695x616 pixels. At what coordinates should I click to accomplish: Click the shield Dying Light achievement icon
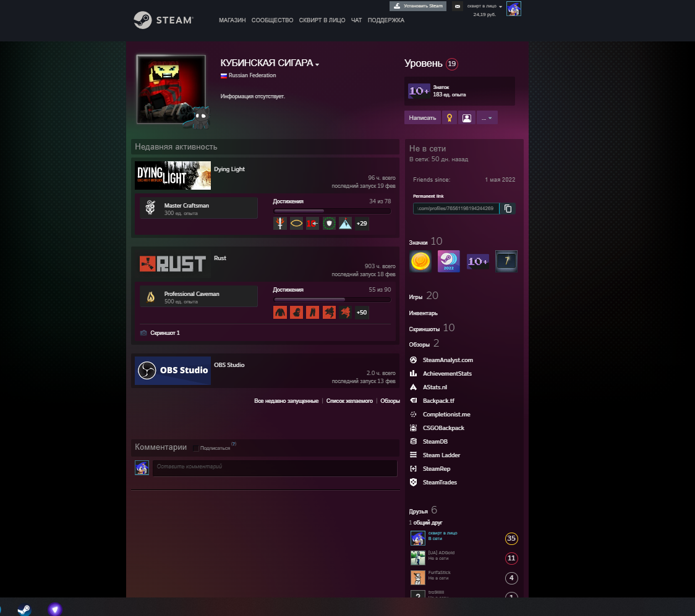point(329,224)
